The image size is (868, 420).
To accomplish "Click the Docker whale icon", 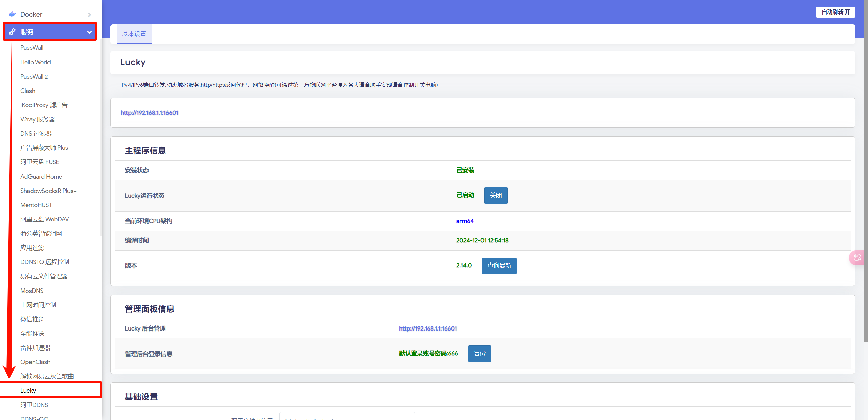I will point(13,14).
